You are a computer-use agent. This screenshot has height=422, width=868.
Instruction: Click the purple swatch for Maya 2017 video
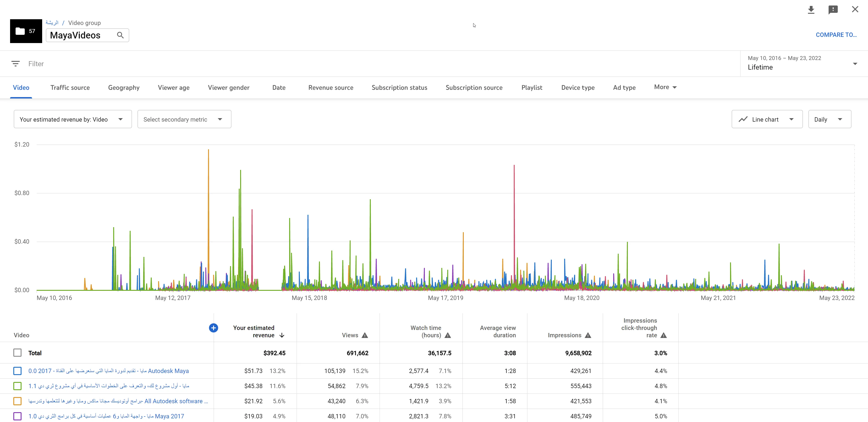(x=17, y=416)
